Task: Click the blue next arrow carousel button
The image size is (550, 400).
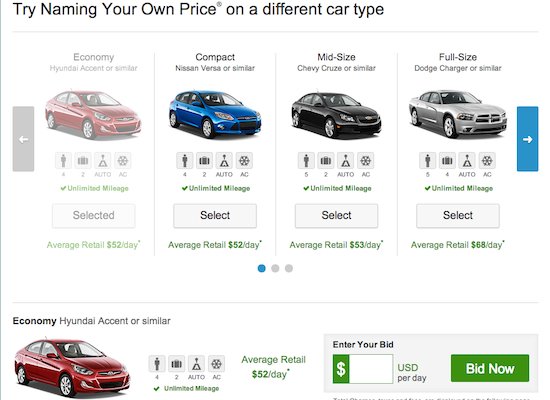Action: coord(527,139)
